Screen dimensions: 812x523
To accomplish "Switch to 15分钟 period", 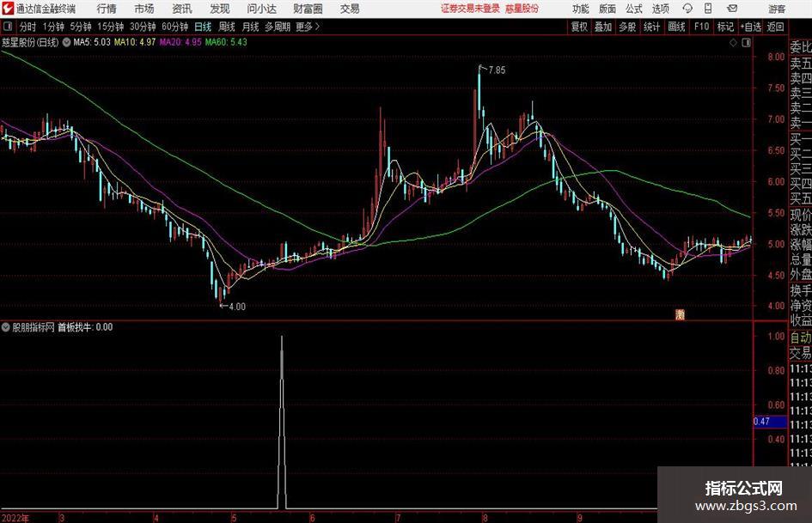I will (111, 27).
